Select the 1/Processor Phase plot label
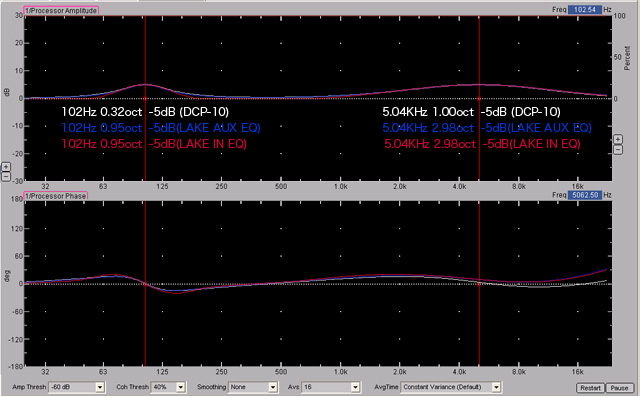 (56, 196)
